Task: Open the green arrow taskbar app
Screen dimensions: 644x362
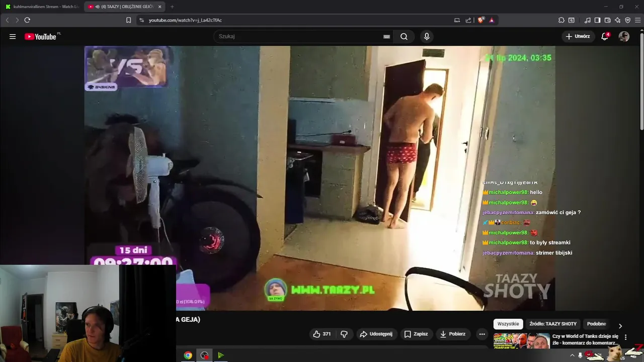Action: pos(220,355)
